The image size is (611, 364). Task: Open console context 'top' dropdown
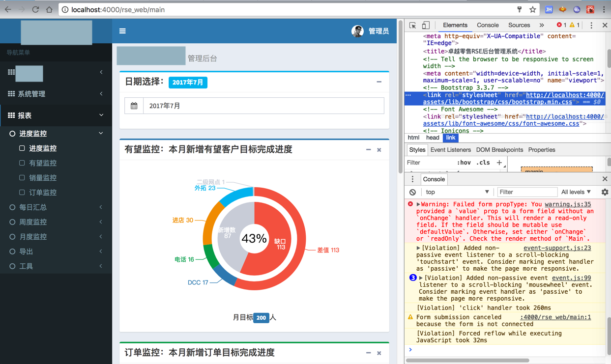tap(457, 192)
